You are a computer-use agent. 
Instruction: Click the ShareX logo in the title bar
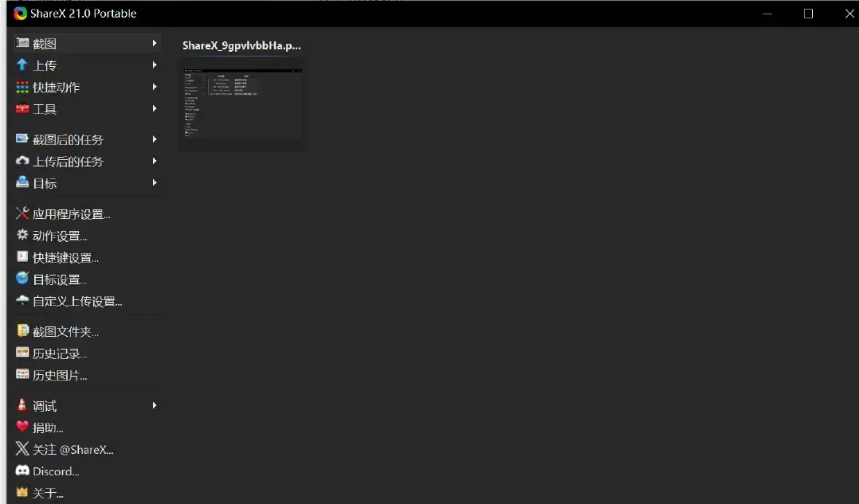tap(20, 13)
